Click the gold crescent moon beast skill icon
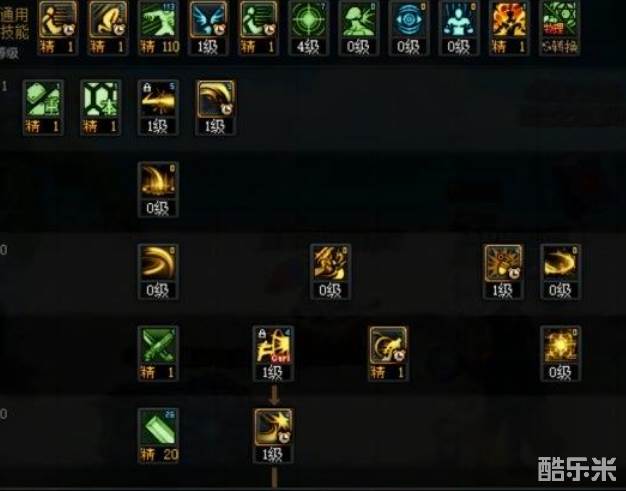The height and width of the screenshot is (491, 626). click(x=388, y=346)
